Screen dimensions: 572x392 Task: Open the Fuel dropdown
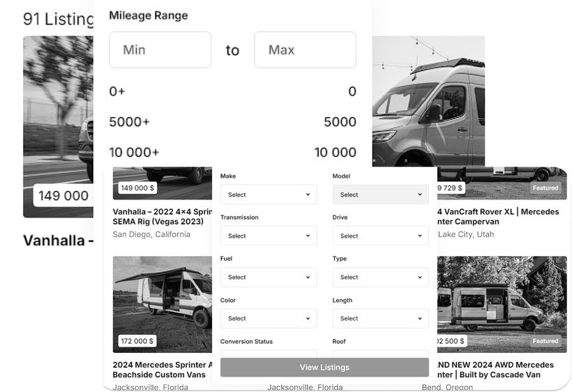click(x=269, y=277)
